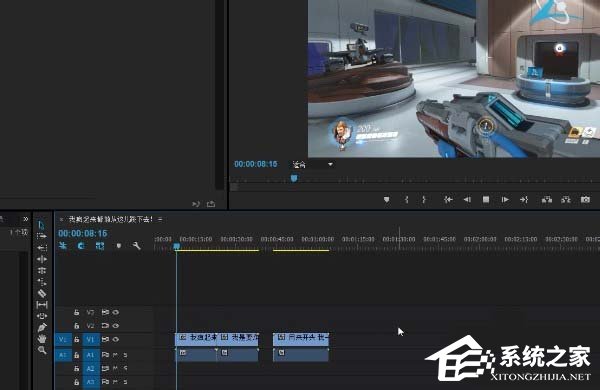Click Program Monitor video preview
Viewport: 600px width, 390px height.
[454, 78]
